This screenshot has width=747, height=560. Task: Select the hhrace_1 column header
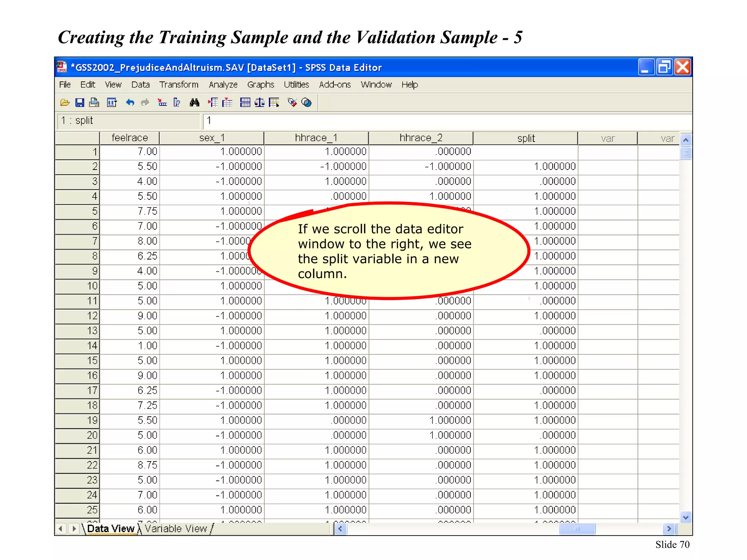pos(316,138)
